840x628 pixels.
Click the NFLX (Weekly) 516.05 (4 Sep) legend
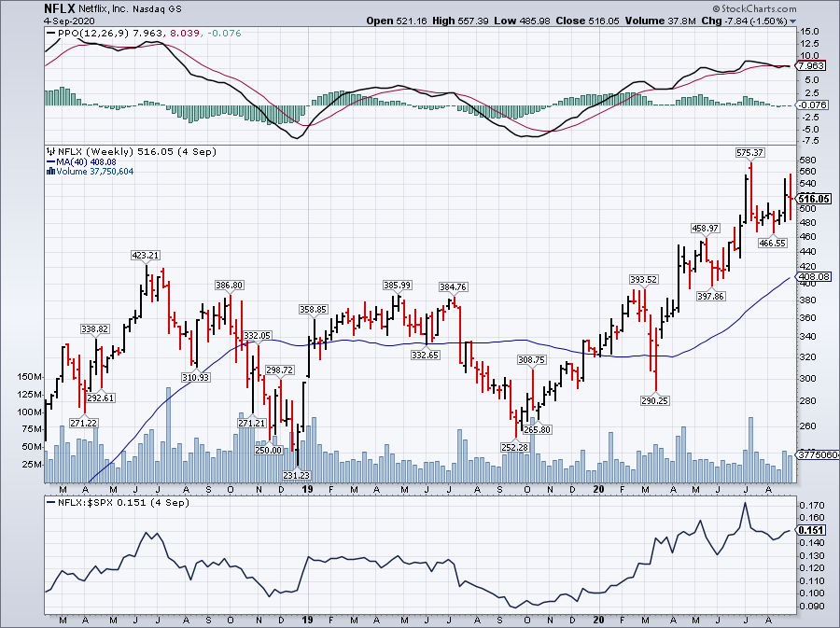[137, 151]
